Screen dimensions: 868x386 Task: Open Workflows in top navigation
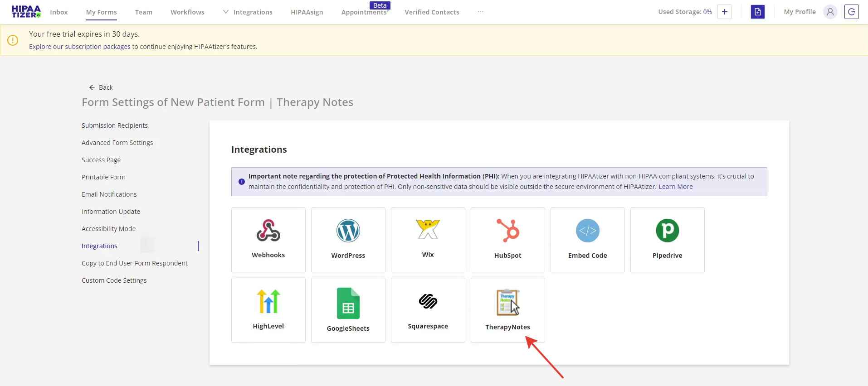[187, 12]
